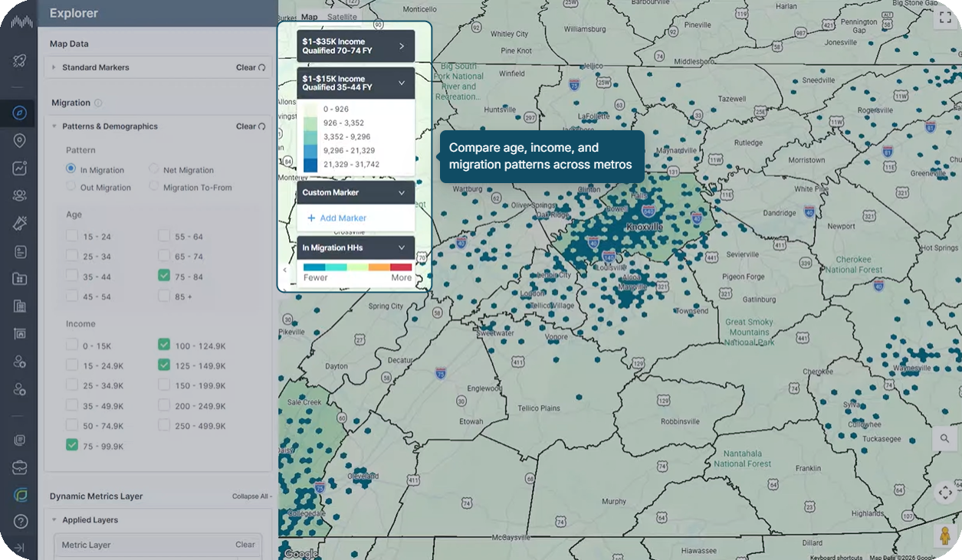Check the 250 - 499.9K income checkbox
Viewport: 962px width, 560px height.
(163, 424)
